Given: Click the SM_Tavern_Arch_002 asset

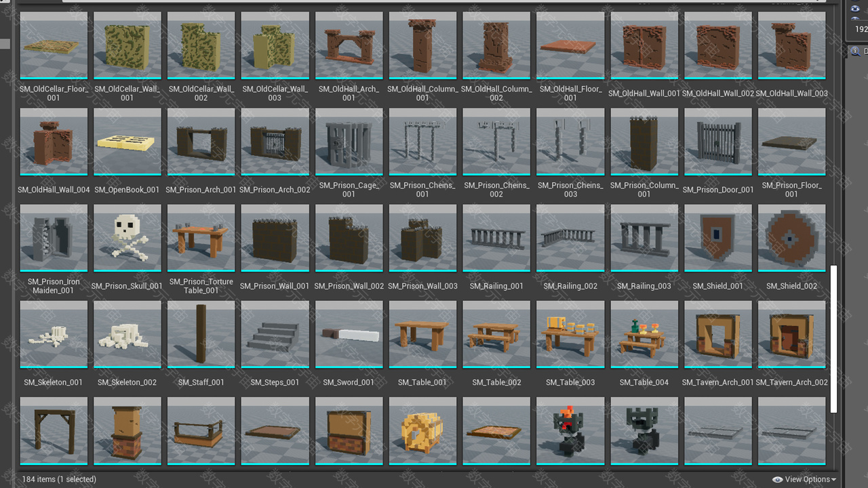Looking at the screenshot, I should pos(792,334).
